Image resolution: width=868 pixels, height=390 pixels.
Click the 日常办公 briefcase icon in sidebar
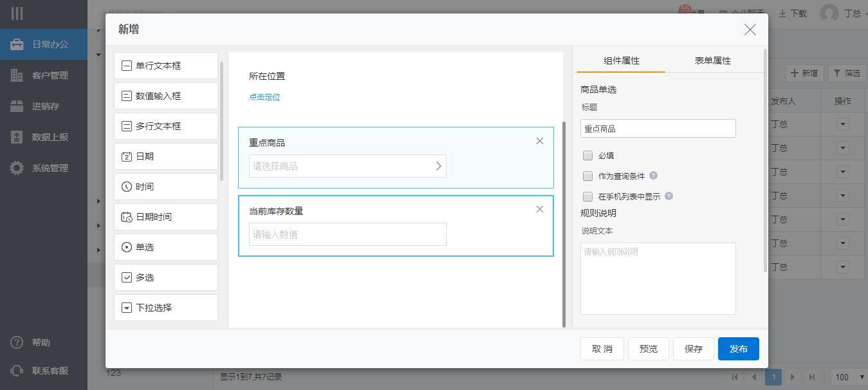pyautogui.click(x=17, y=44)
